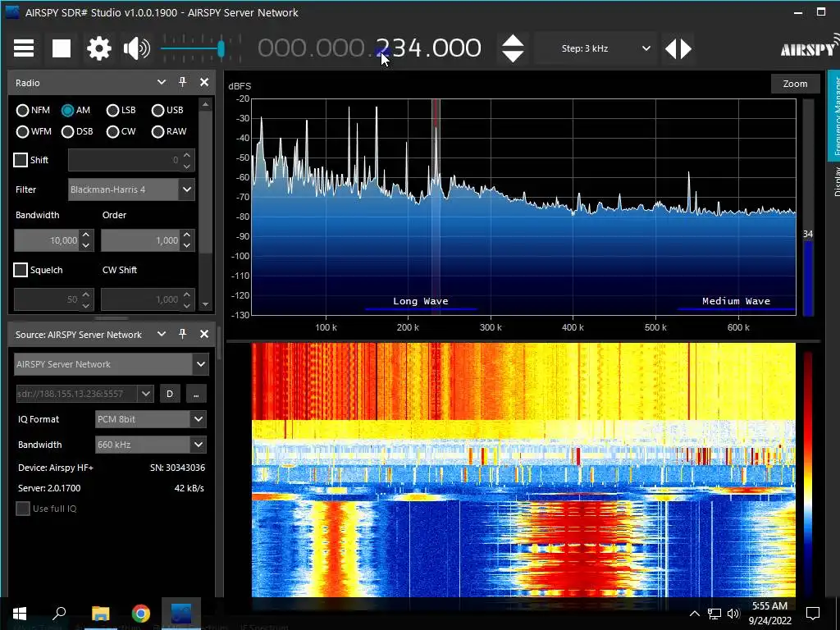Increase the filter Order stepper value
This screenshot has height=630, width=840.
point(186,235)
